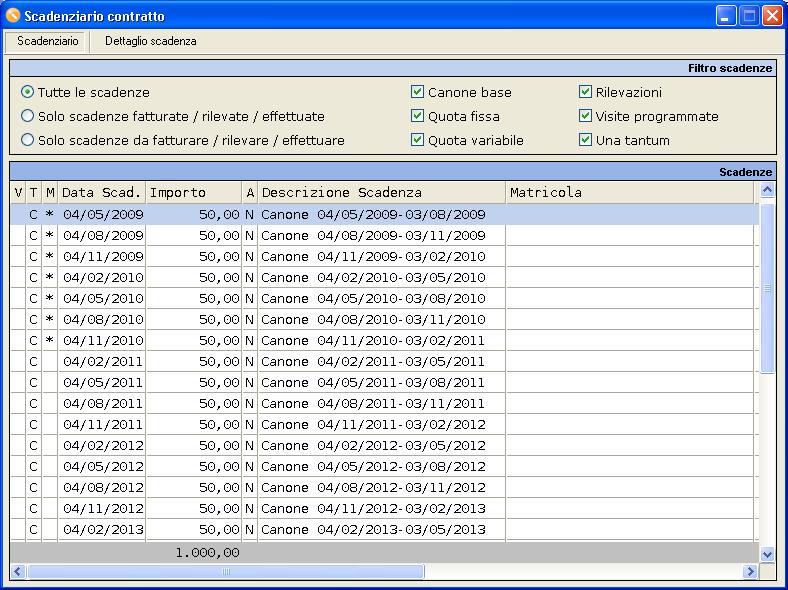This screenshot has width=788, height=590.
Task: Uncheck the Canone base checkbox
Action: [418, 92]
